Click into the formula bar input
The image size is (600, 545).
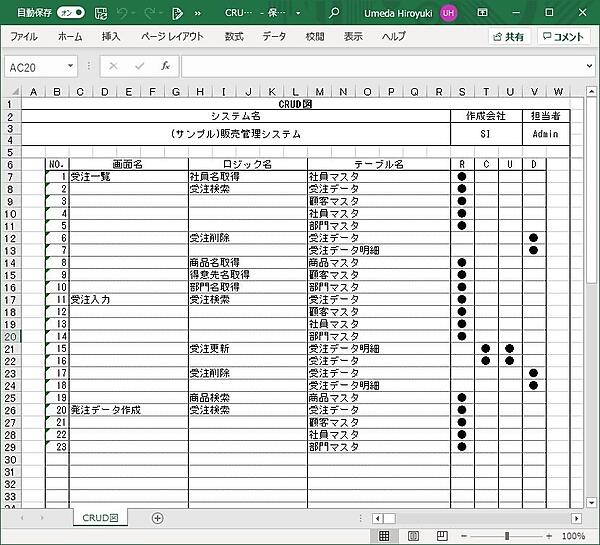(x=383, y=67)
